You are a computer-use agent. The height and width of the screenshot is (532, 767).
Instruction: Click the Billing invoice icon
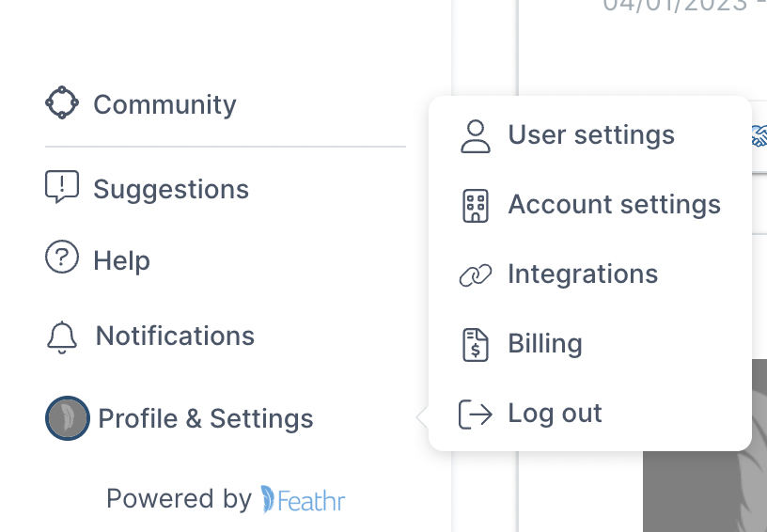(x=476, y=344)
